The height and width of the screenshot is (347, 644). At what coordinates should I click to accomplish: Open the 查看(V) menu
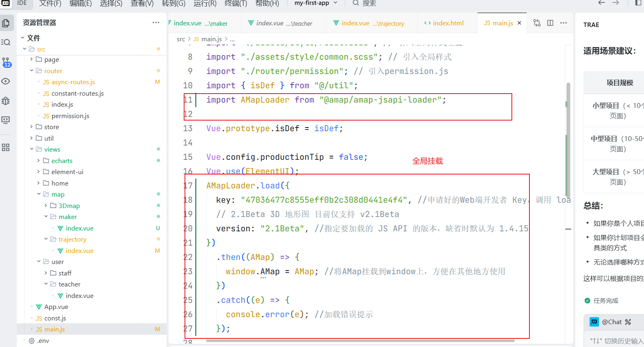pos(142,3)
